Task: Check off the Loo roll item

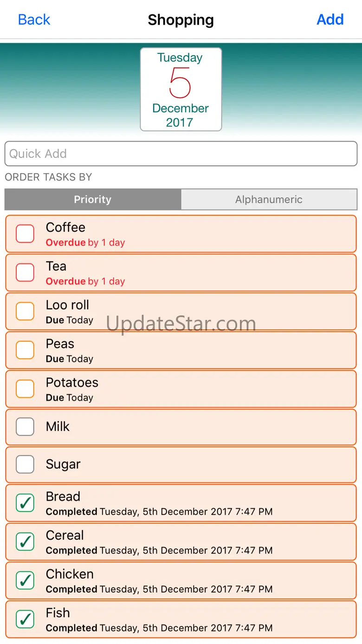Action: point(25,311)
